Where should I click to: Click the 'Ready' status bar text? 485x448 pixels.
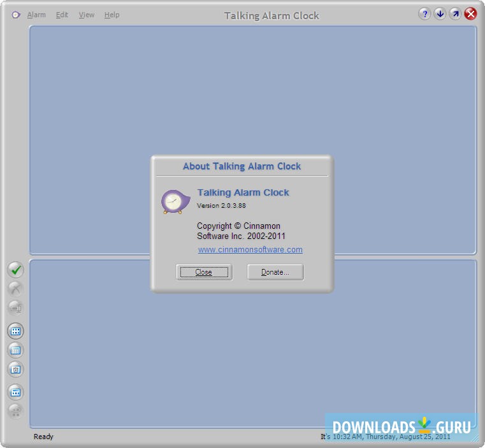point(43,437)
